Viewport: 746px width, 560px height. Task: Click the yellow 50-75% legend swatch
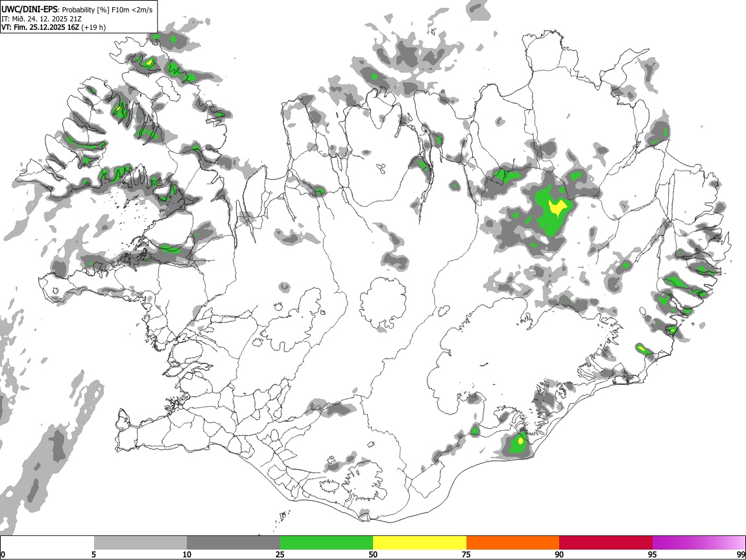click(x=420, y=542)
